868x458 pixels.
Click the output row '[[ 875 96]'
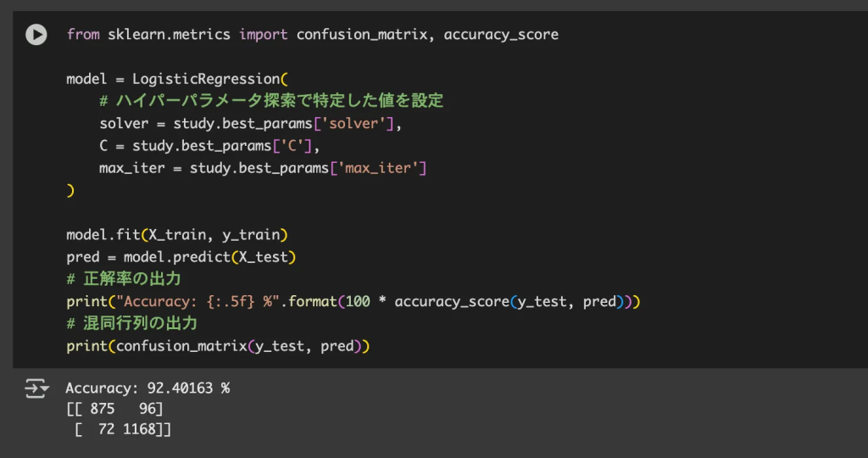click(x=114, y=409)
